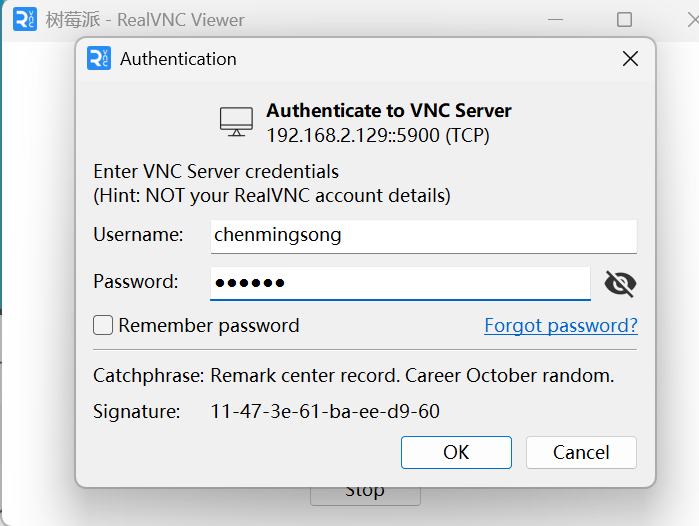The width and height of the screenshot is (699, 526).
Task: Click the Catchphrase text line
Action: [354, 376]
